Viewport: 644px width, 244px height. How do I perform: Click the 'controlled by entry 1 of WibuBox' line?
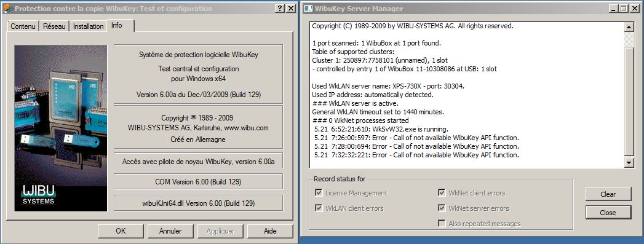(405, 69)
